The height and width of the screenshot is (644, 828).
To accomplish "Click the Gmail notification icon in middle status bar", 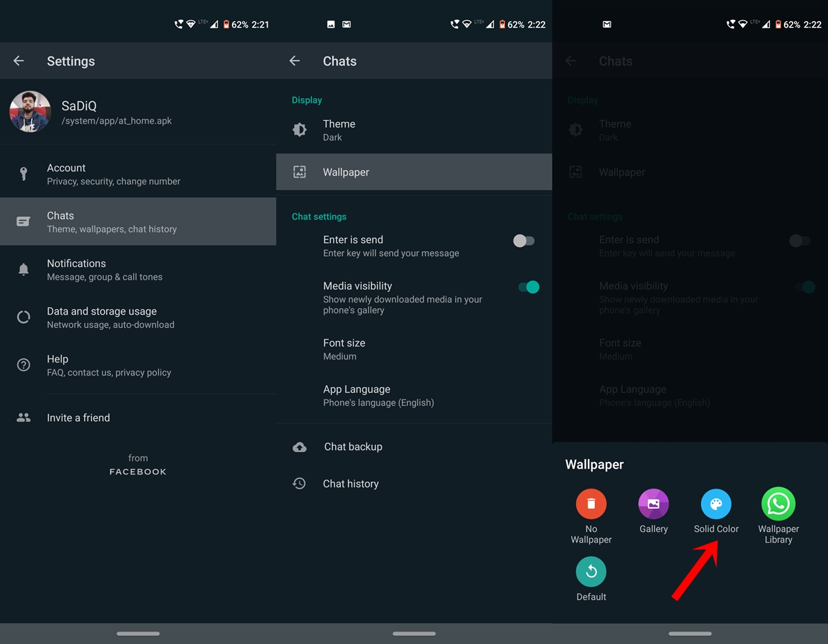I will tap(346, 24).
